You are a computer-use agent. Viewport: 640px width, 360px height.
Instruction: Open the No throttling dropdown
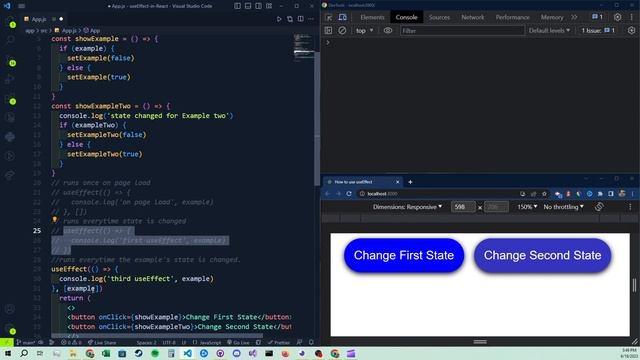(563, 207)
